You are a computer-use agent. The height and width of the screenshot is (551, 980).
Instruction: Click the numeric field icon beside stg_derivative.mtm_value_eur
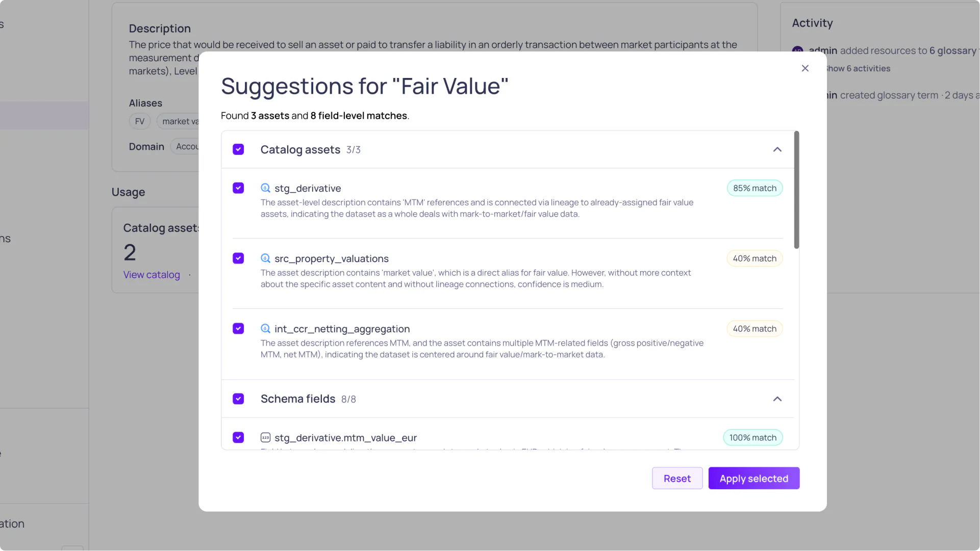[x=265, y=437]
